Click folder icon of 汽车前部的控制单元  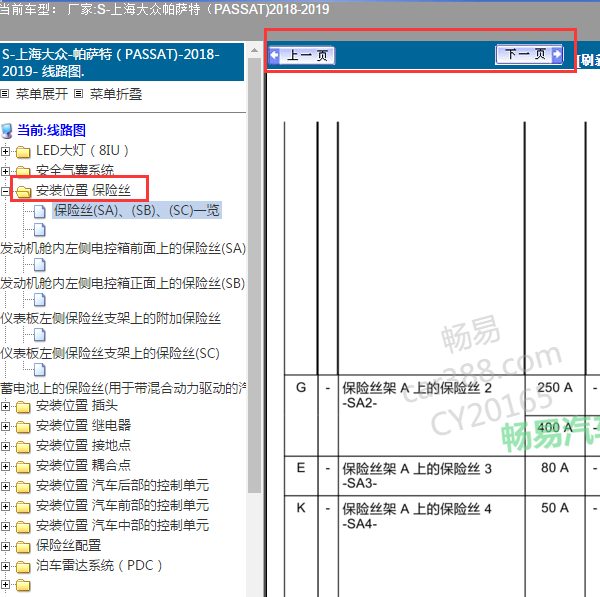click(x=23, y=507)
